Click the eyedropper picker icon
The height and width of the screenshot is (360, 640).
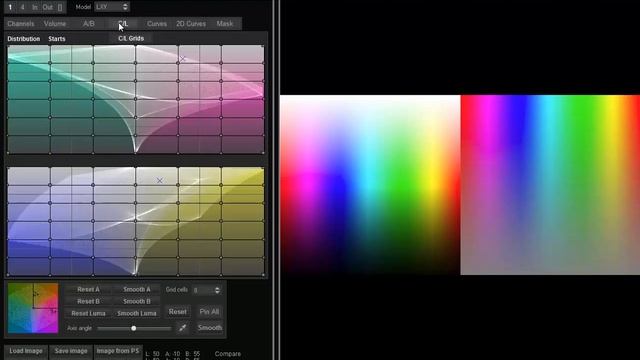point(182,328)
